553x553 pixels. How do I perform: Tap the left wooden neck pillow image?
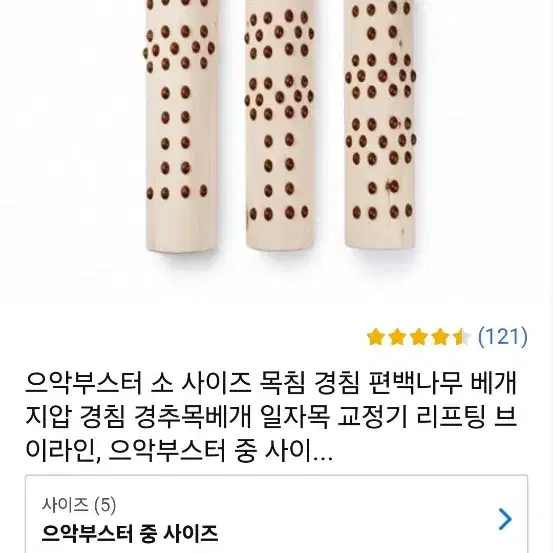(x=180, y=125)
